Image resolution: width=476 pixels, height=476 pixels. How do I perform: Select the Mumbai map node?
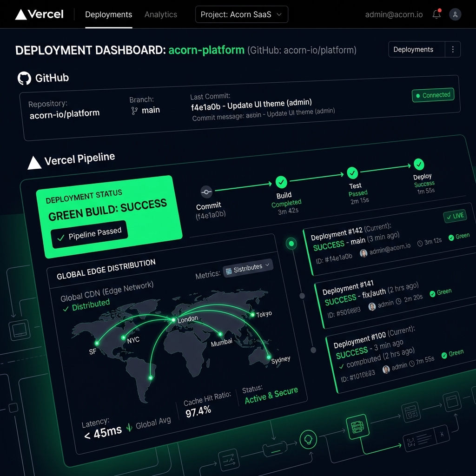pyautogui.click(x=220, y=334)
